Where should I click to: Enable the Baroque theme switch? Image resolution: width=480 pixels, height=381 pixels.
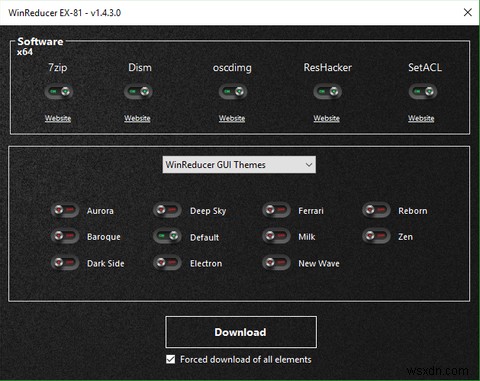click(x=65, y=236)
